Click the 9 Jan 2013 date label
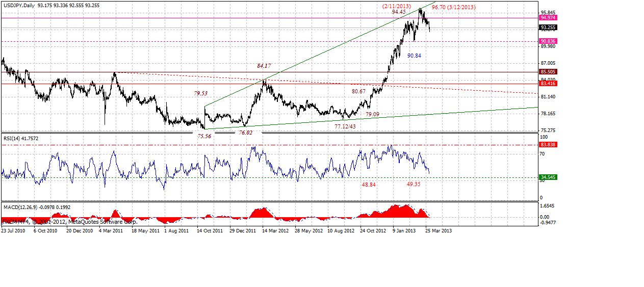Screen dimensions: 644x287 coord(404,230)
